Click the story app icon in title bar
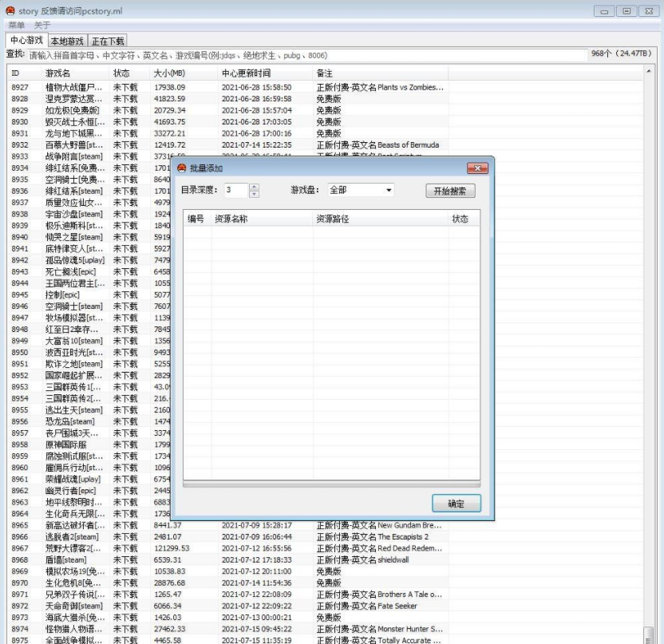Image resolution: width=664 pixels, height=644 pixels. (x=10, y=10)
